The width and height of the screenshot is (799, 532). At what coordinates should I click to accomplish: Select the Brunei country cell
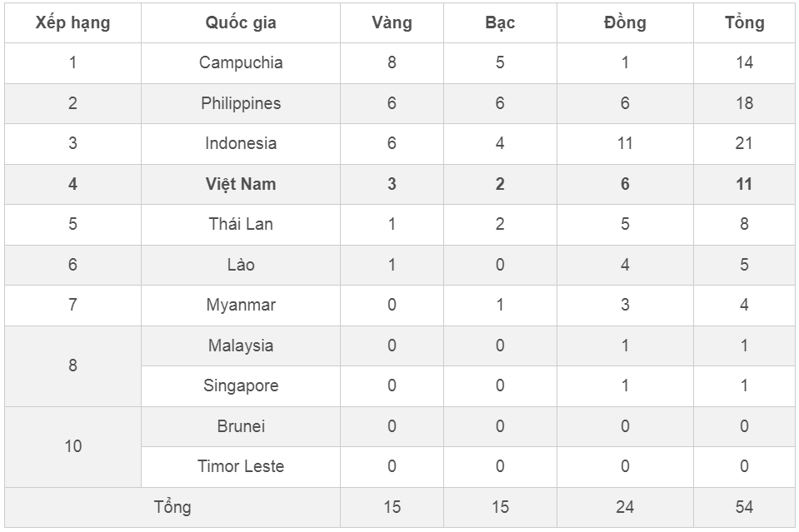[x=241, y=426]
